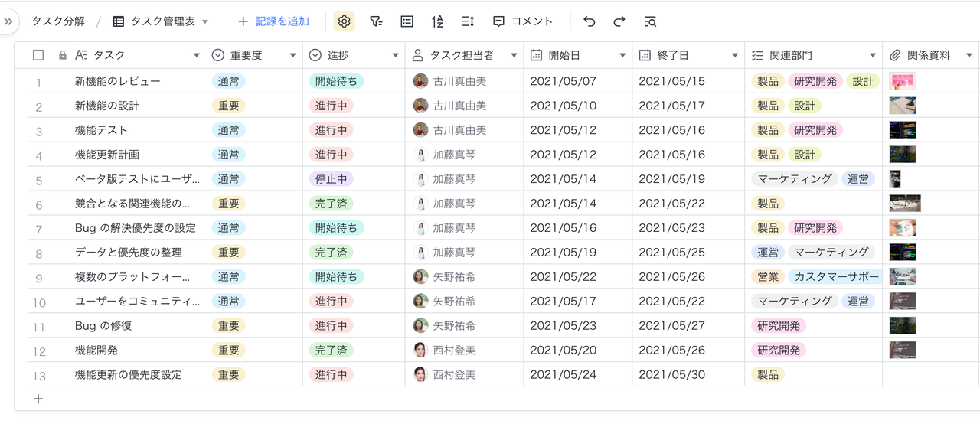Open attachment thumbnail for Bug の解決優先度の設定
Viewport: 980px width, 437px height.
903,228
